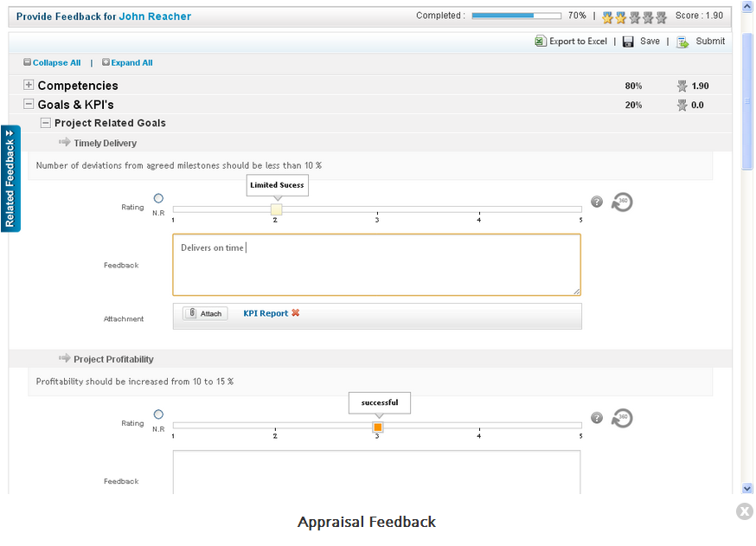The width and height of the screenshot is (756, 546).
Task: Close the Appraisal Feedback image viewer
Action: point(744,511)
